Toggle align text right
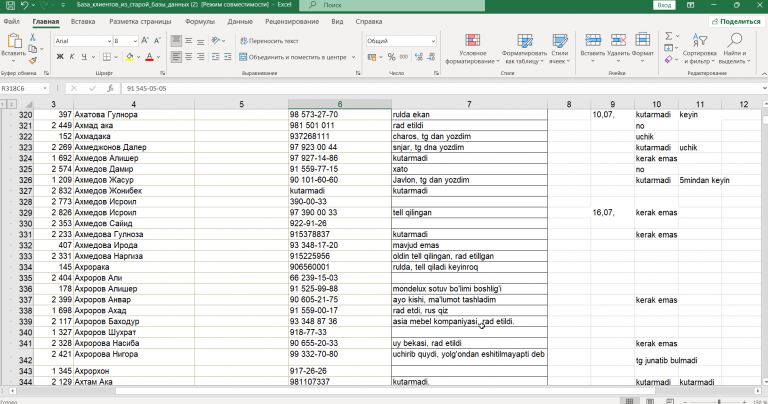This screenshot has height=404, width=768. tap(200, 57)
